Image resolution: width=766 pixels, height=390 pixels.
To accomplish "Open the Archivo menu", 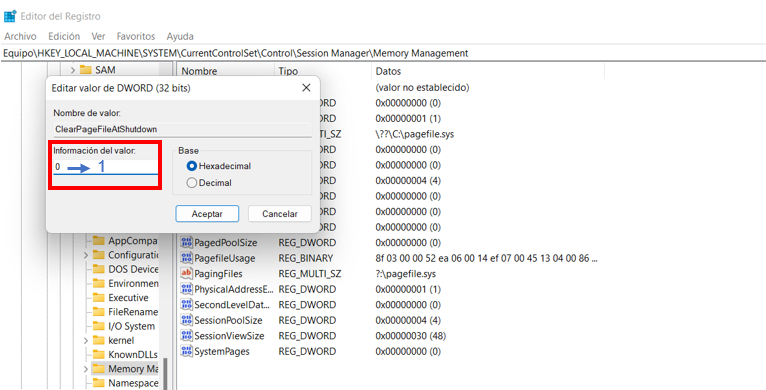I will coord(21,36).
